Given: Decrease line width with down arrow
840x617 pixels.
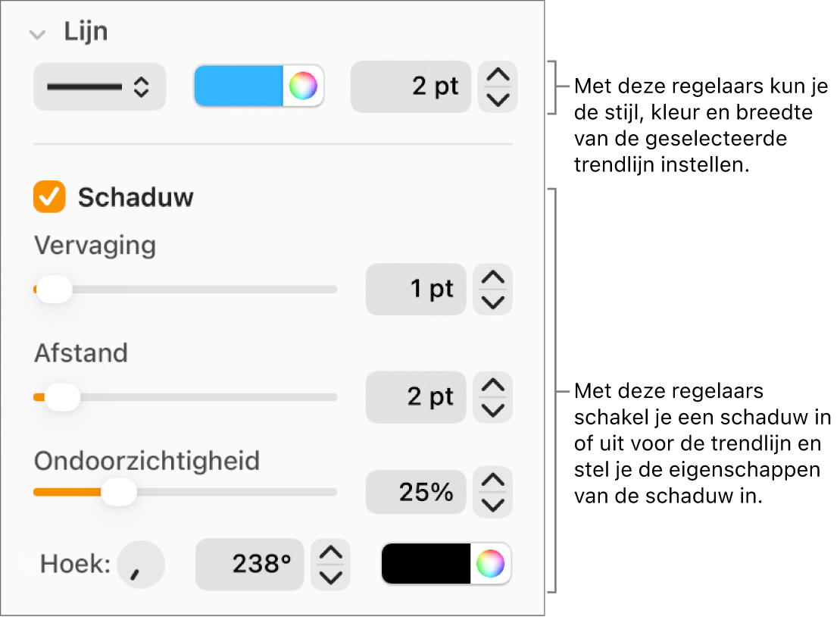Looking at the screenshot, I should click(498, 100).
